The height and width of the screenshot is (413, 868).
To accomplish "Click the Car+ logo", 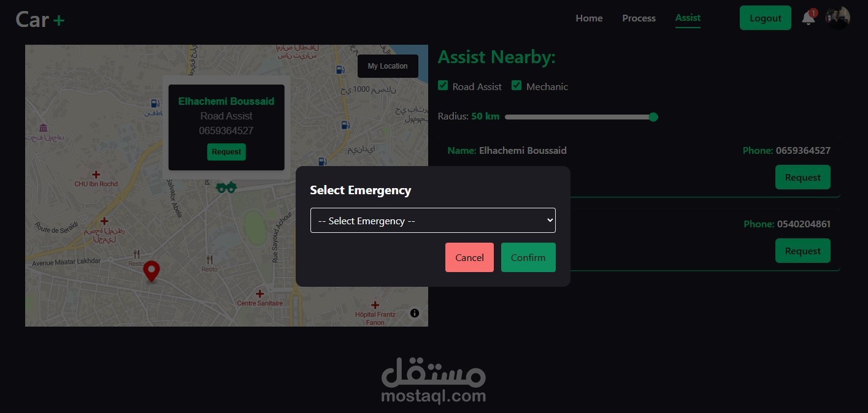I will tap(40, 19).
